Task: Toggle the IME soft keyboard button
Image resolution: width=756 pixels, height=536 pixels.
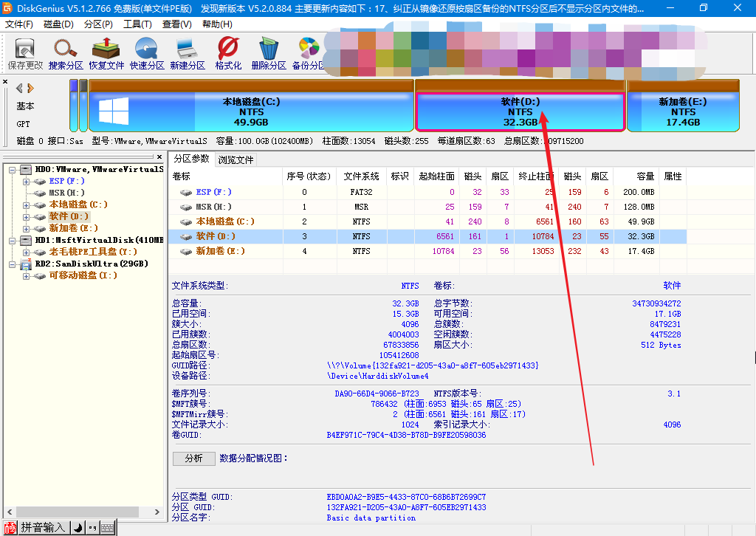Action: [108, 527]
